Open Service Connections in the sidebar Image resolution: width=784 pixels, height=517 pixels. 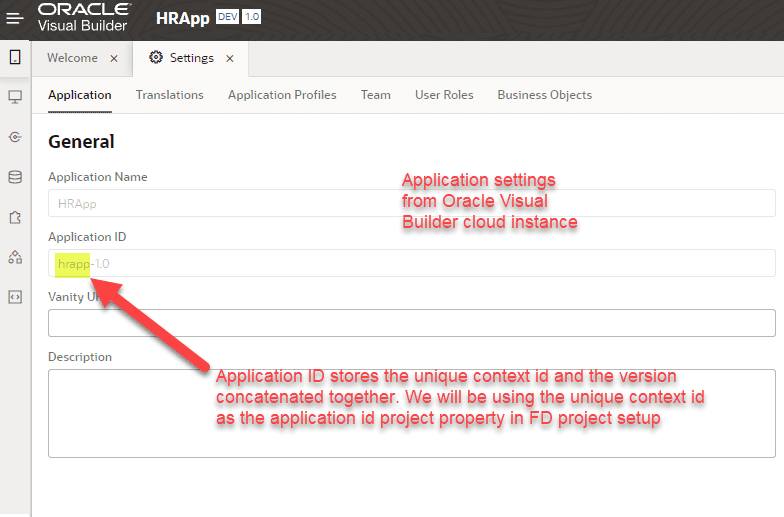(15, 137)
